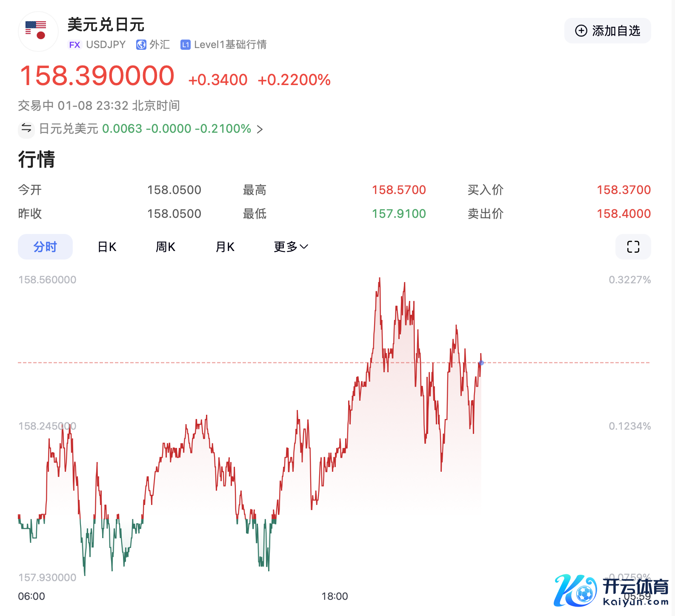Click the globe icon beside 外汇

coord(141,45)
